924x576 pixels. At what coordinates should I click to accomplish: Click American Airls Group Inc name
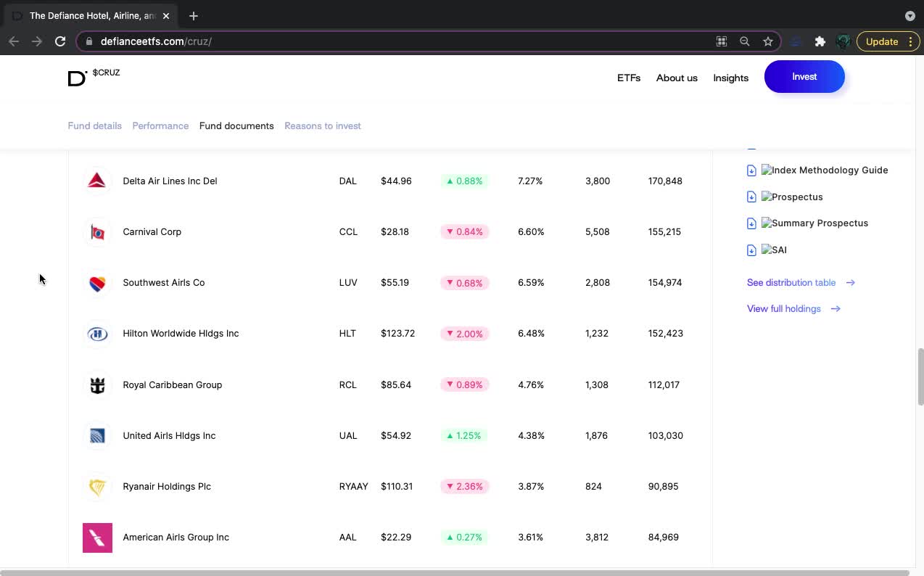[x=176, y=538]
